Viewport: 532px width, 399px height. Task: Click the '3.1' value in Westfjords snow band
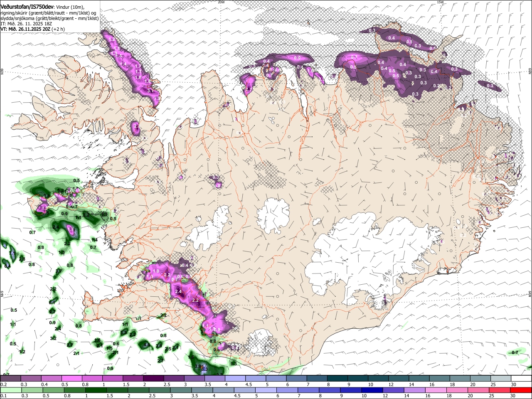[150, 91]
